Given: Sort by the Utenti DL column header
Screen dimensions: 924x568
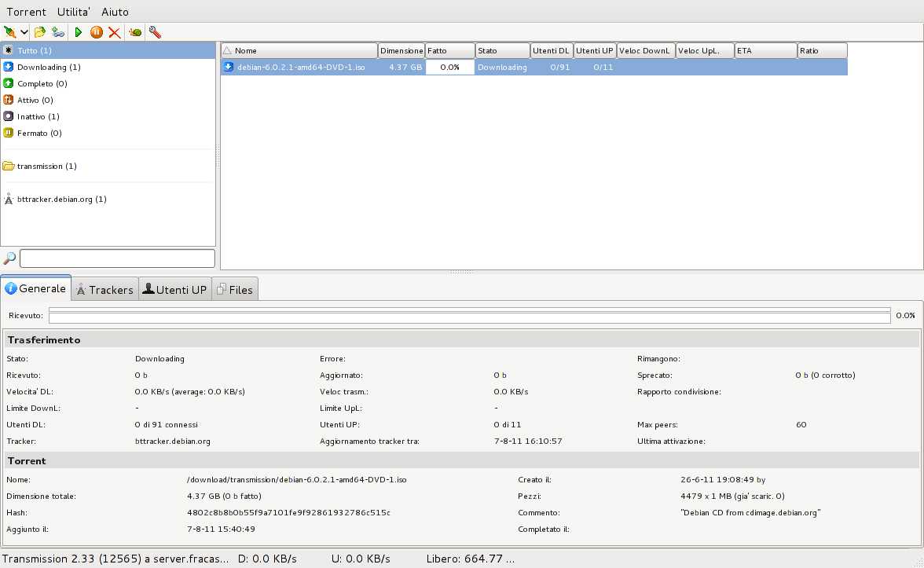Looking at the screenshot, I should tap(552, 50).
